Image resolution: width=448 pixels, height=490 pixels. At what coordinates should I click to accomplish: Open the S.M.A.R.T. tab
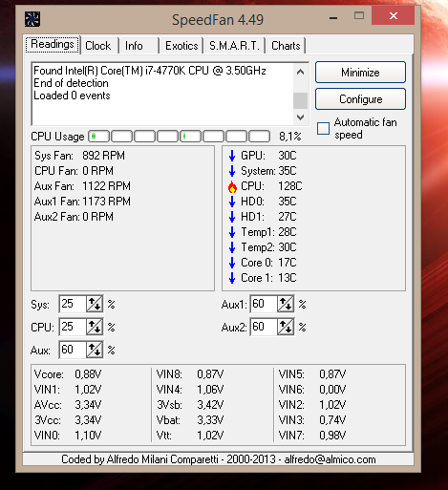click(234, 46)
